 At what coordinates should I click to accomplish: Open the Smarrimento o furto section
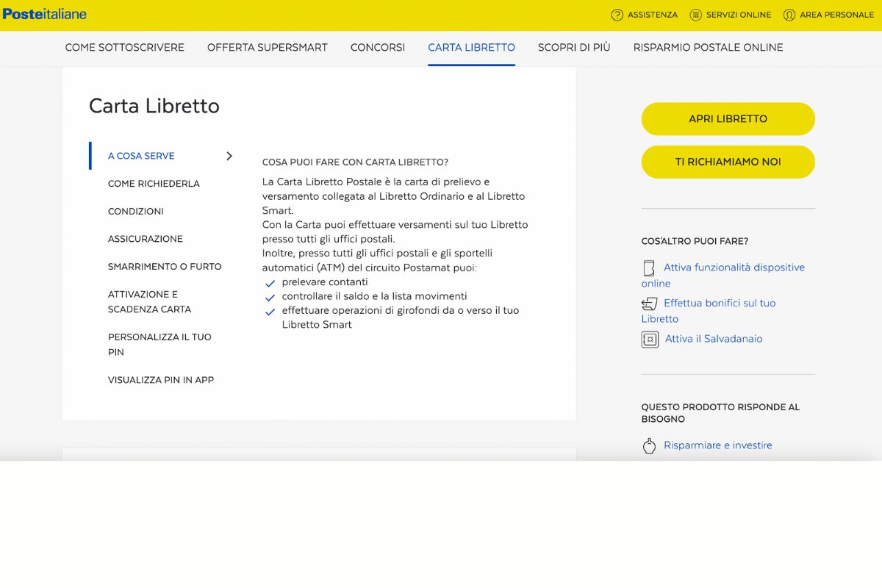[x=165, y=267]
